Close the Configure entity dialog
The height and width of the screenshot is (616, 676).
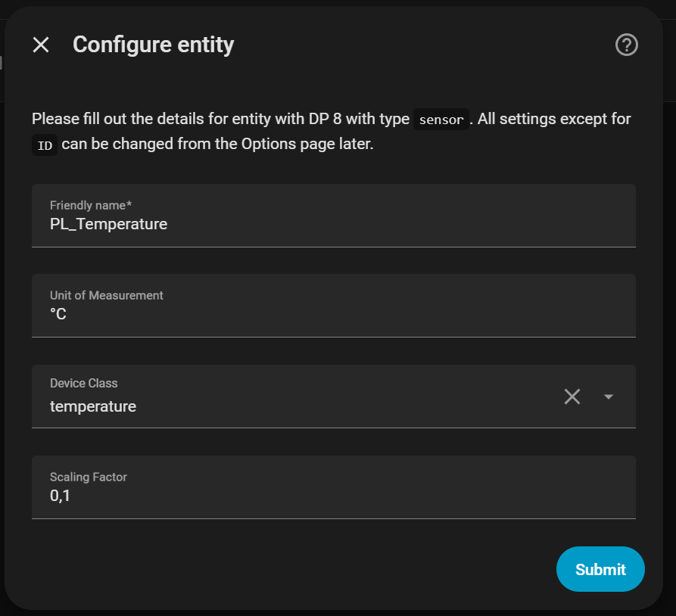[x=41, y=45]
